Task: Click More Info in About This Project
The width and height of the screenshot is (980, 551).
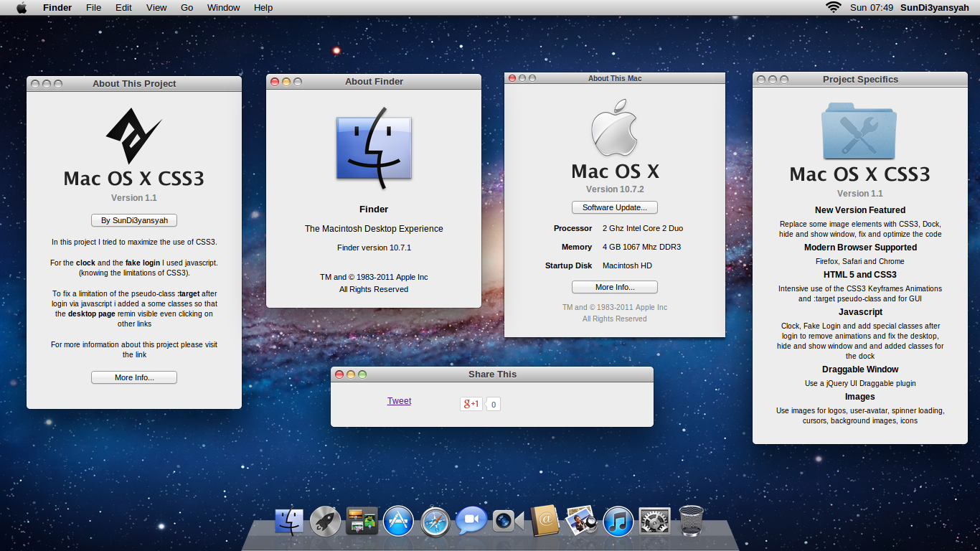Action: 134,377
